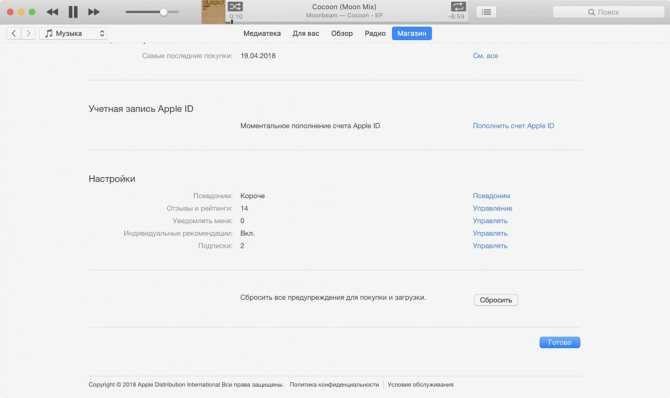Click the album artwork thumbnail

pyautogui.click(x=213, y=12)
